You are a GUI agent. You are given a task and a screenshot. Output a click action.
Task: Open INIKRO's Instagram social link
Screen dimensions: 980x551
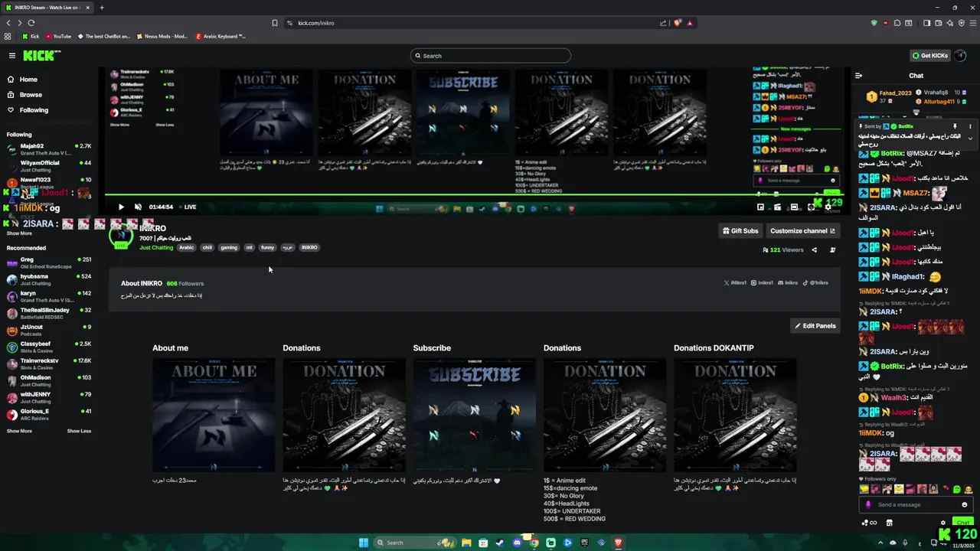[763, 283]
